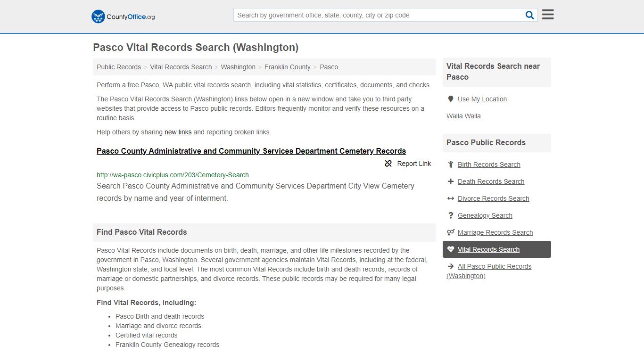Open the wa-pasco.civicplus.com Cemetery-Search URL

click(173, 175)
